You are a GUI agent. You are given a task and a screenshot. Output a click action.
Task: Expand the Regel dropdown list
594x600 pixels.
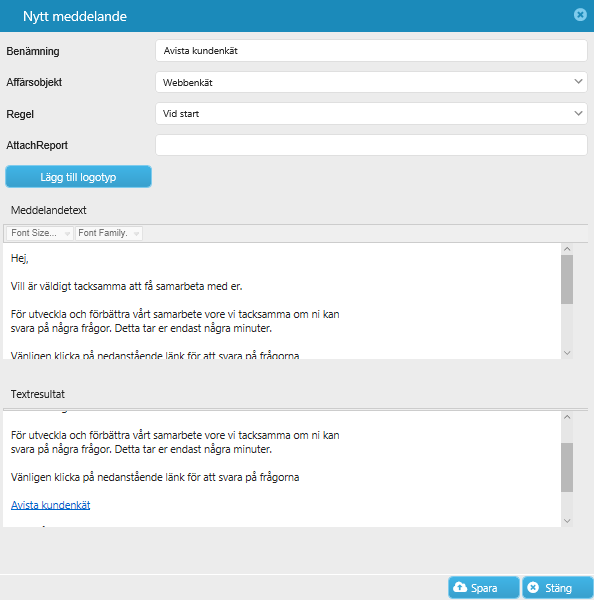coord(371,114)
